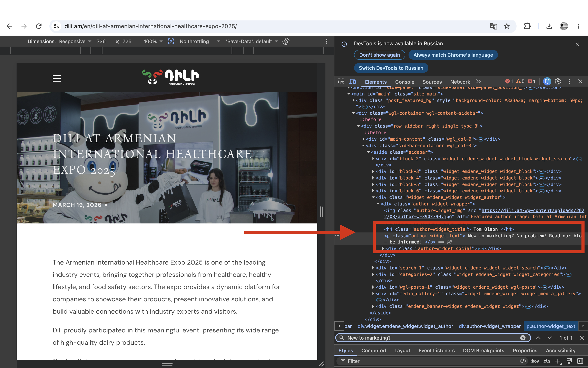
Task: Toggle the .cls element classes panel
Action: (546, 361)
